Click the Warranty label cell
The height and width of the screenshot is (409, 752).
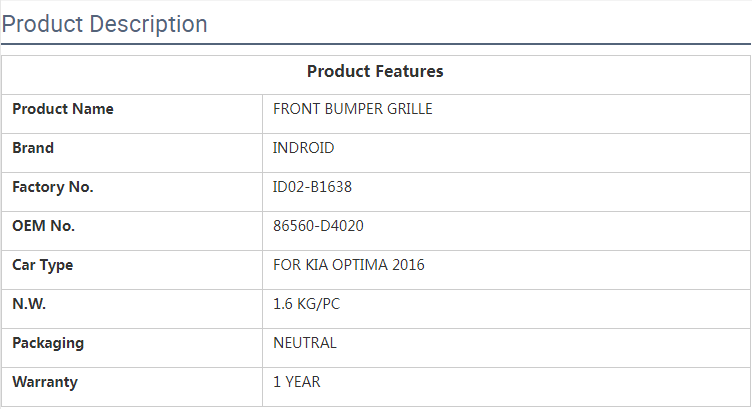[45, 382]
